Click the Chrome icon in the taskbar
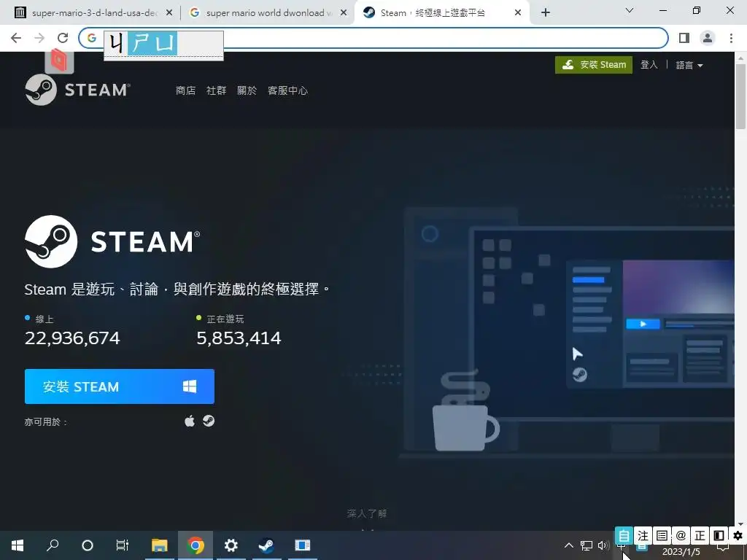 pyautogui.click(x=196, y=545)
